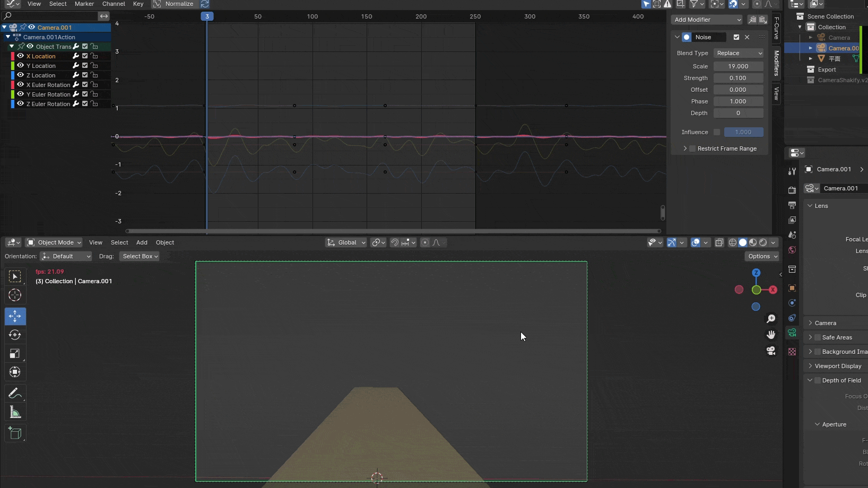This screenshot has width=868, height=488.
Task: Click the zoom magnifier viewport icon
Action: pos(771,318)
